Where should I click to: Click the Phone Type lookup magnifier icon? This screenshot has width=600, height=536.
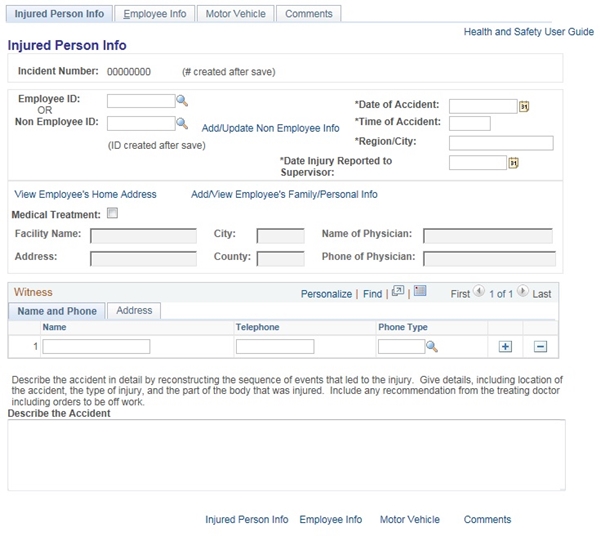click(x=432, y=346)
